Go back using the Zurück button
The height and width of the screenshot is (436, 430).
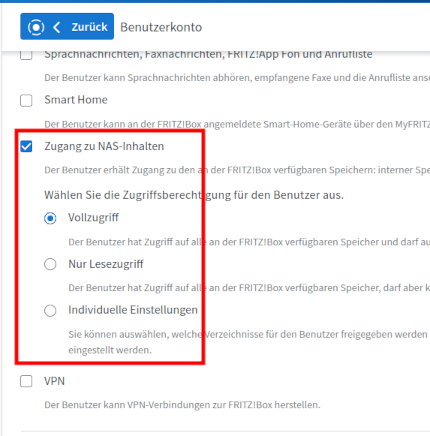point(67,26)
